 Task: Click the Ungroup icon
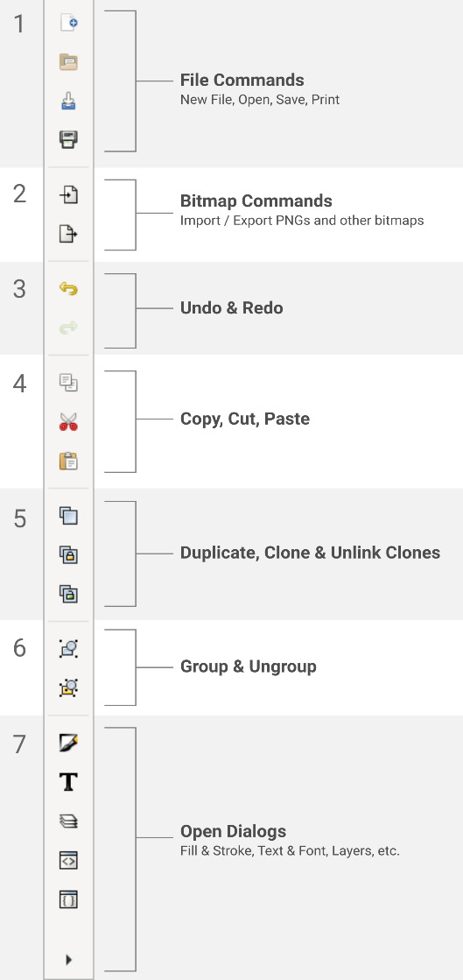[x=69, y=687]
